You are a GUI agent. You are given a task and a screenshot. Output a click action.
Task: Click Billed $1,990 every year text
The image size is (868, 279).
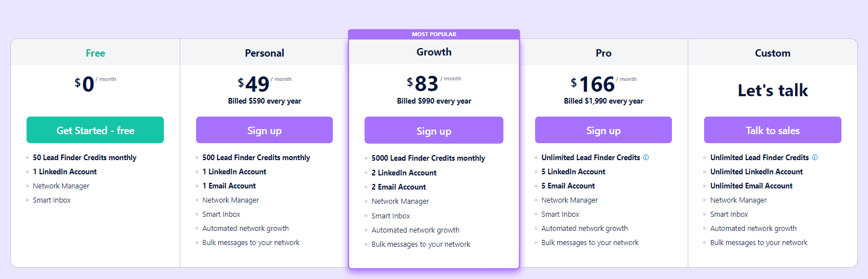tap(604, 101)
